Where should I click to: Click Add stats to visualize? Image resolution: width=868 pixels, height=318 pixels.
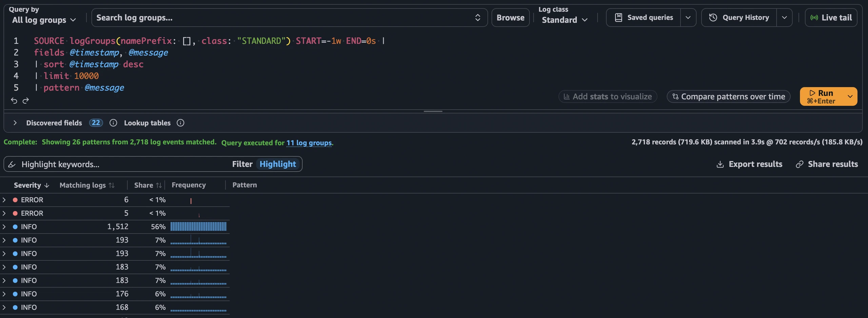click(x=608, y=96)
